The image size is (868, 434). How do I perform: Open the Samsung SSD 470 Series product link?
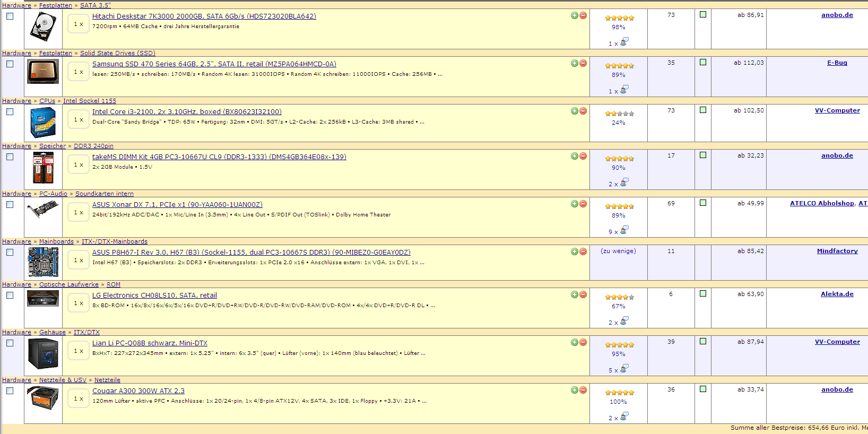214,64
